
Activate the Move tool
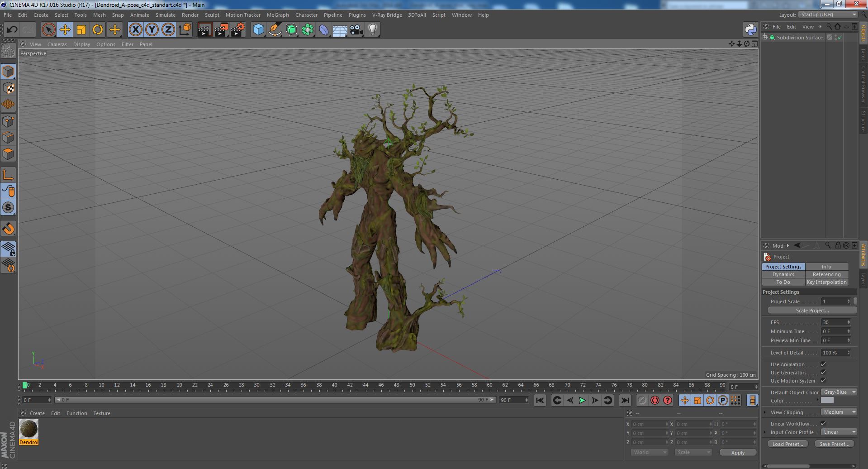pos(65,30)
